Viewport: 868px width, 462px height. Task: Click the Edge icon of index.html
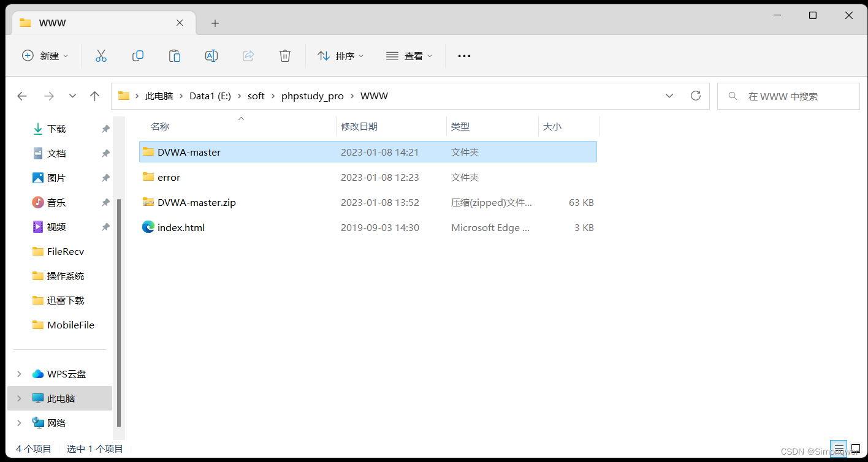(148, 227)
